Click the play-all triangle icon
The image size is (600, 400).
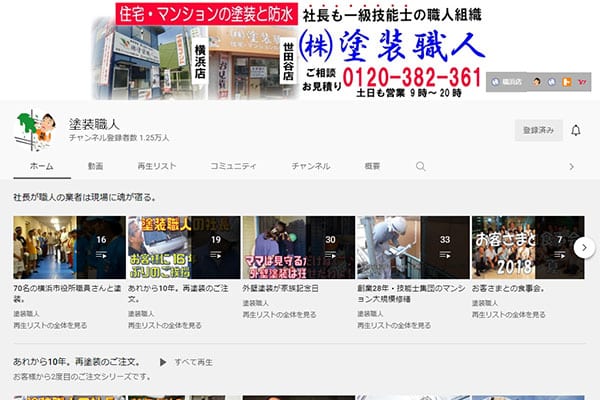[163, 362]
